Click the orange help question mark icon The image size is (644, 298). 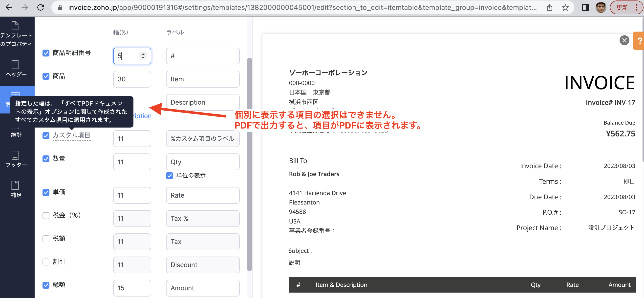(x=639, y=41)
